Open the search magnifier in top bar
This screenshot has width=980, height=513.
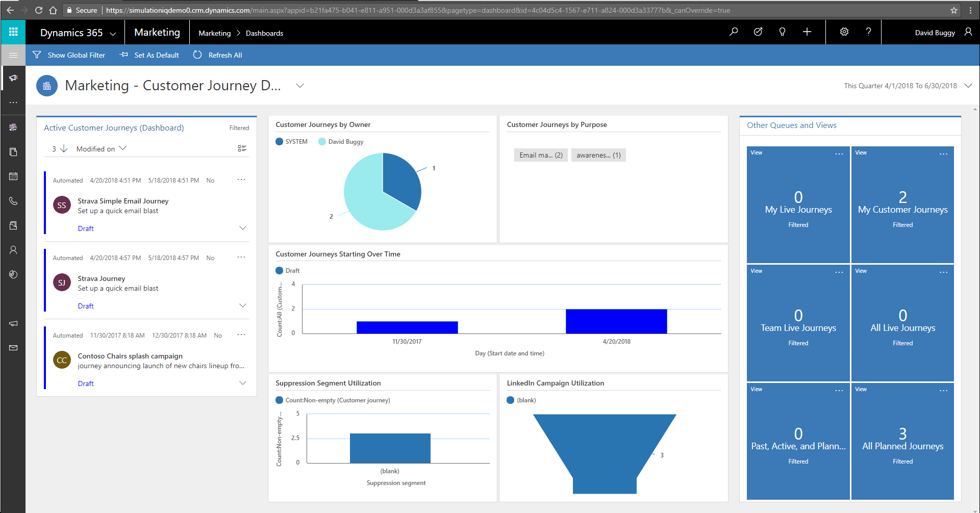pos(734,32)
